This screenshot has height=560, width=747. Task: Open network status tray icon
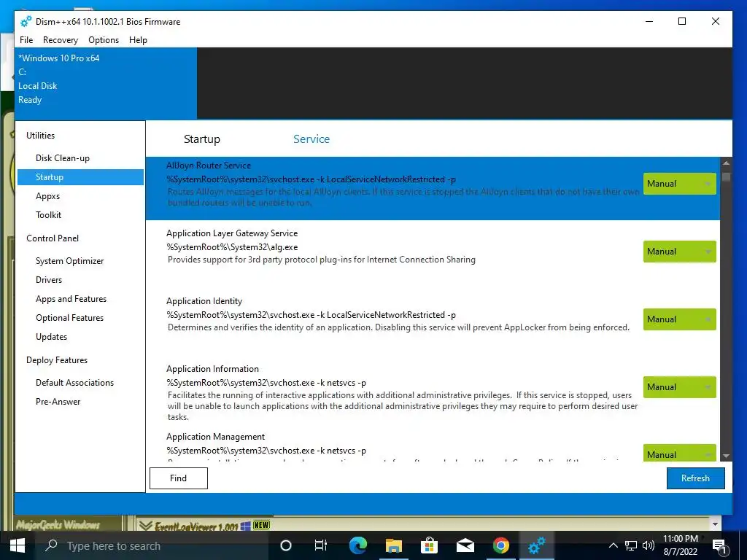(x=631, y=545)
